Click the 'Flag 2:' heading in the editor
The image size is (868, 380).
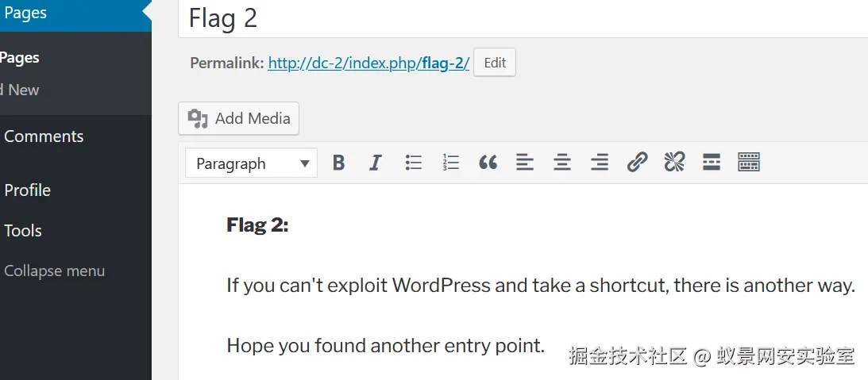point(257,225)
